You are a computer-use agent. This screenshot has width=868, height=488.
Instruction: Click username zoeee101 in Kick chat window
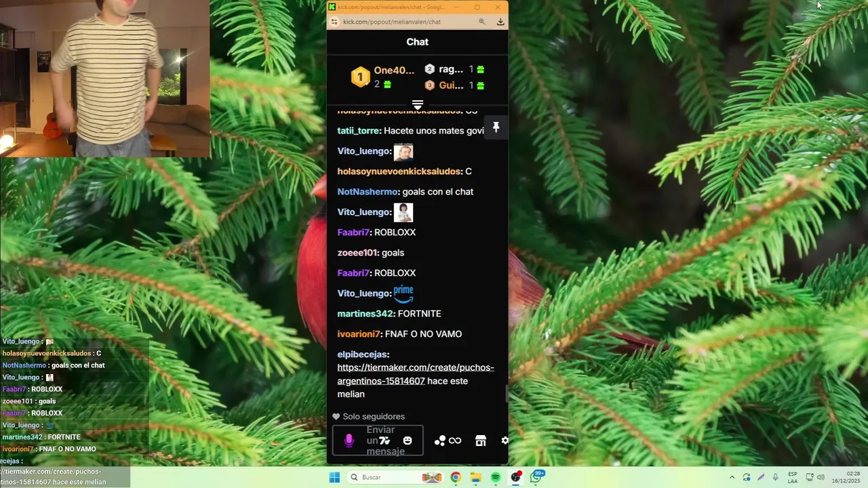[357, 253]
